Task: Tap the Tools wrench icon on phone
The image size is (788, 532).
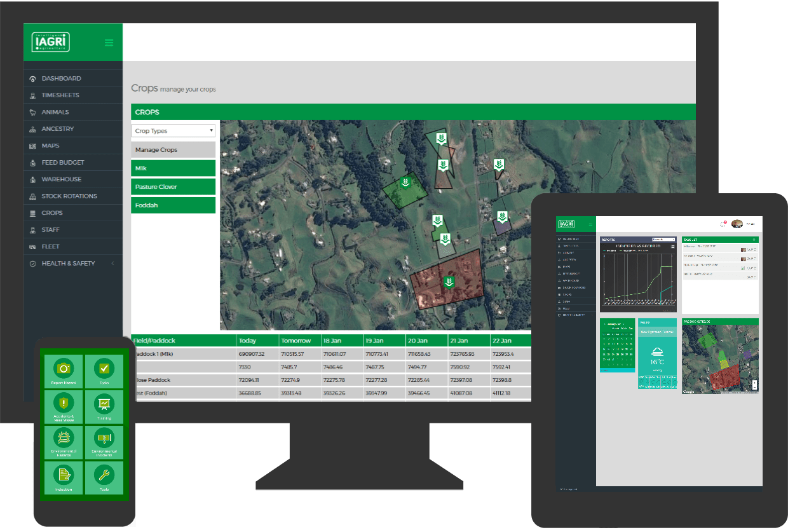Action: pos(104,474)
